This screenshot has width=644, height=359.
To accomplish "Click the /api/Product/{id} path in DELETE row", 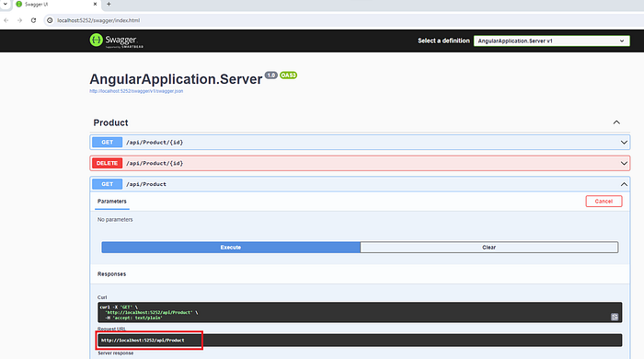I will click(x=155, y=164).
